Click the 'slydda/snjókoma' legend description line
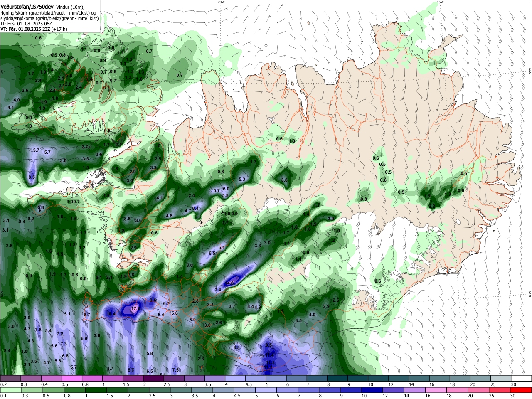This screenshot has width=532, height=399. tap(49, 18)
